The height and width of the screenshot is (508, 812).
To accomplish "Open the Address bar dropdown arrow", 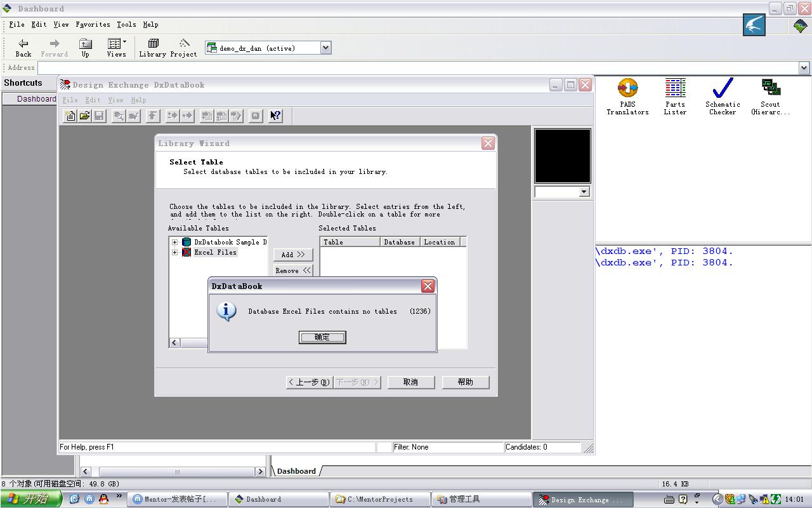I will [x=804, y=68].
